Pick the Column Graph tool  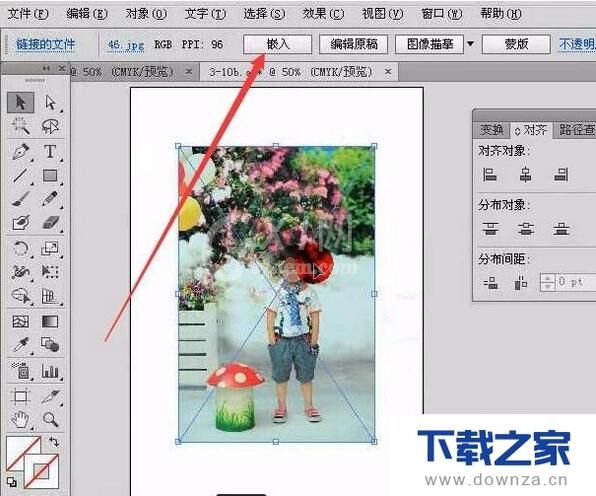point(50,370)
